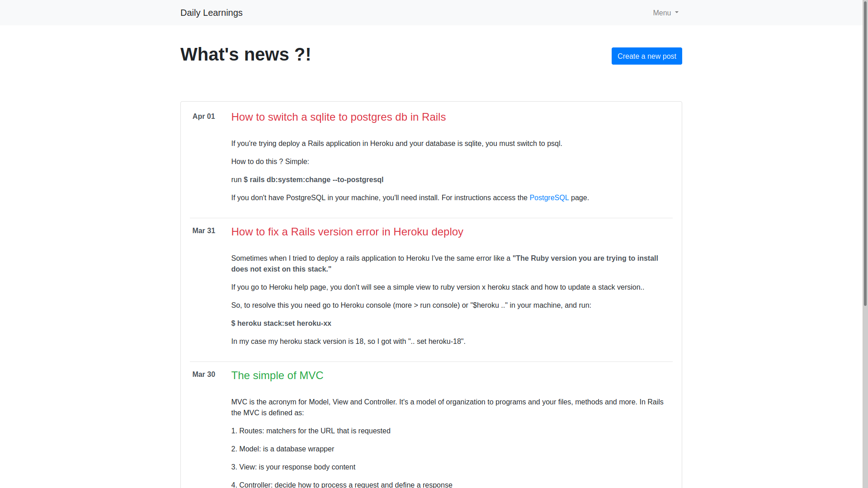The image size is (868, 488).
Task: Click the Mar 31 date label
Action: 203,231
